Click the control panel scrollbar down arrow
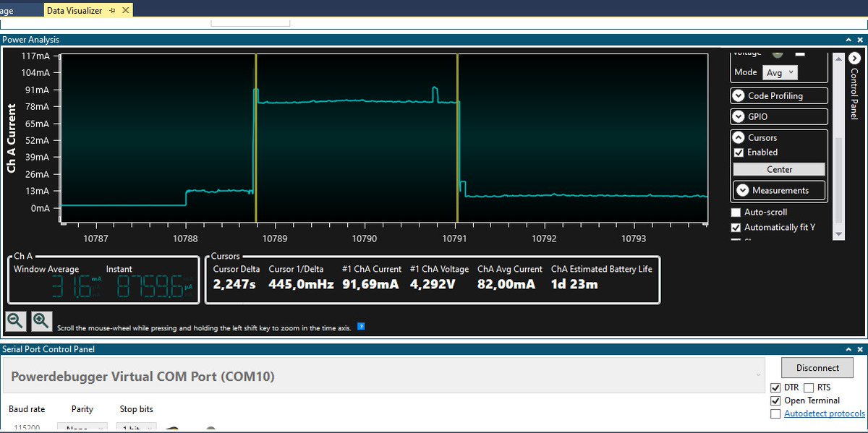Screen dimensions: 868x433 [x=838, y=235]
